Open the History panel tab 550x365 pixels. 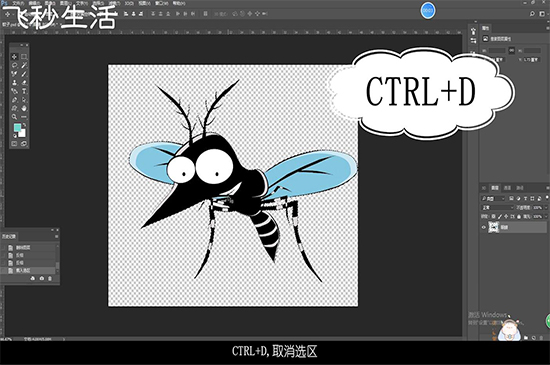coord(8,236)
